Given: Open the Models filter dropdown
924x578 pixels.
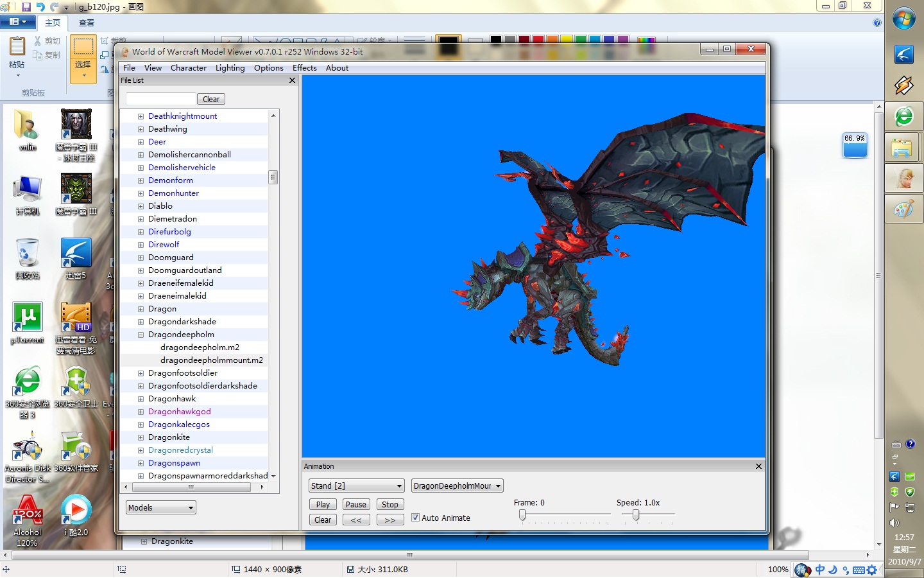Looking at the screenshot, I should pyautogui.click(x=161, y=507).
